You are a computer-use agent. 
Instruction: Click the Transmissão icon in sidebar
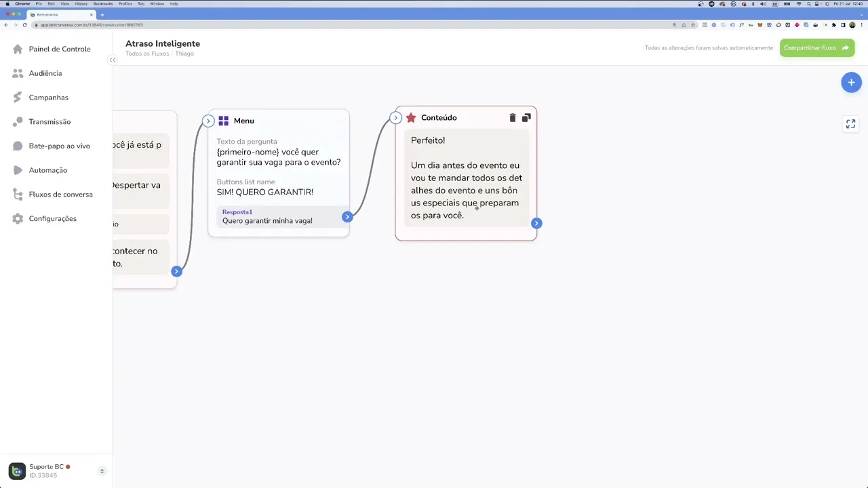[x=18, y=122]
